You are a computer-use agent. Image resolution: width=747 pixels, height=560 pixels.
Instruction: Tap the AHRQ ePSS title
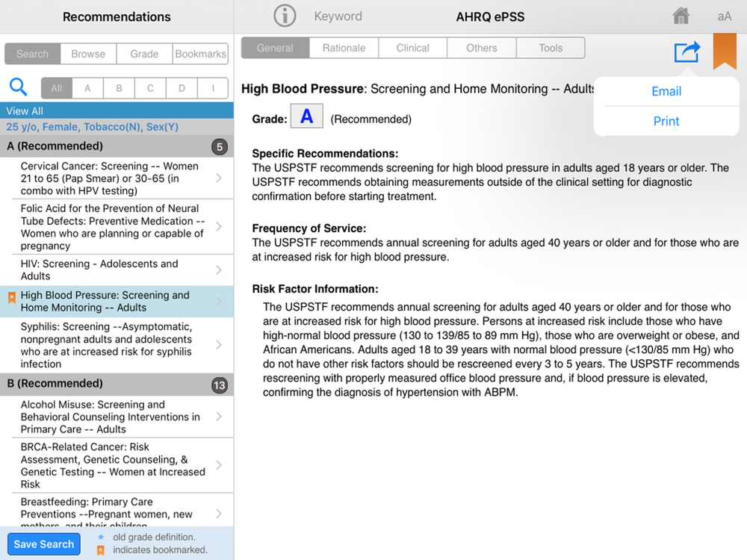point(490,16)
